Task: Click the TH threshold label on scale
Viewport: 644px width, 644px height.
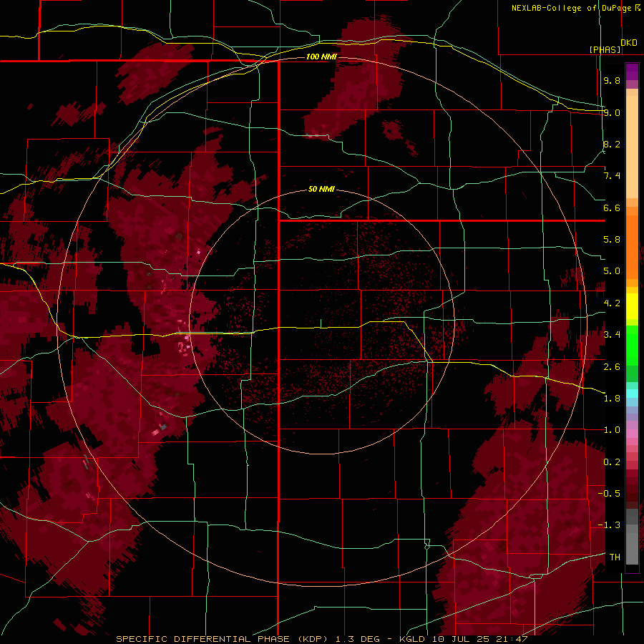Action: pos(615,557)
